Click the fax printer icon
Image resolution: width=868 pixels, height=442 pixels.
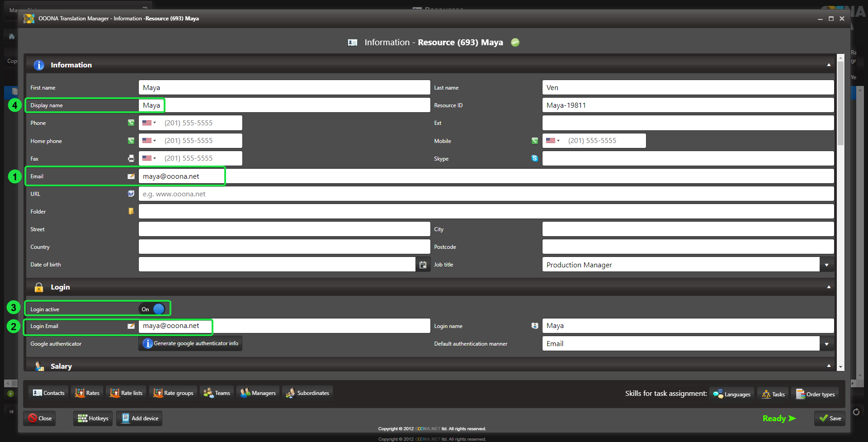click(131, 158)
